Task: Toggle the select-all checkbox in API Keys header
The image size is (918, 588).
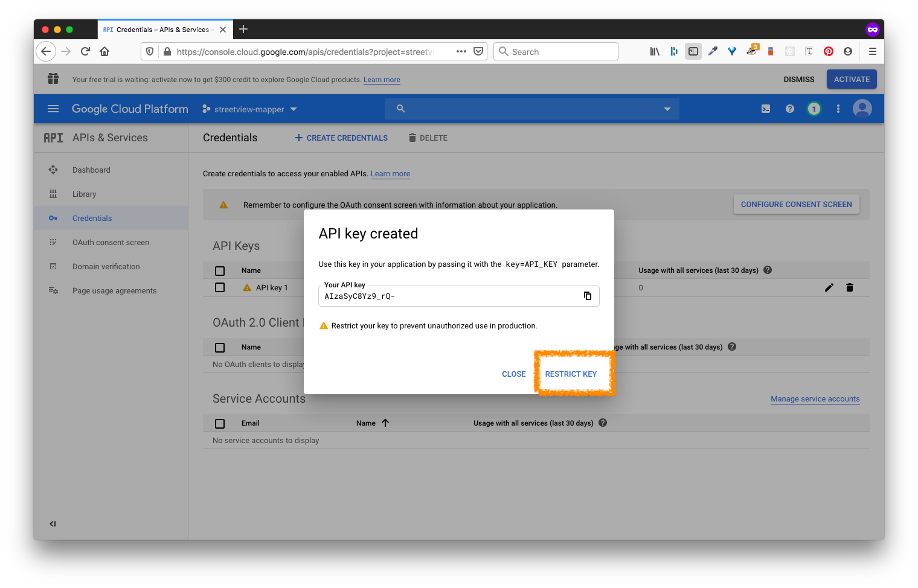Action: point(220,271)
